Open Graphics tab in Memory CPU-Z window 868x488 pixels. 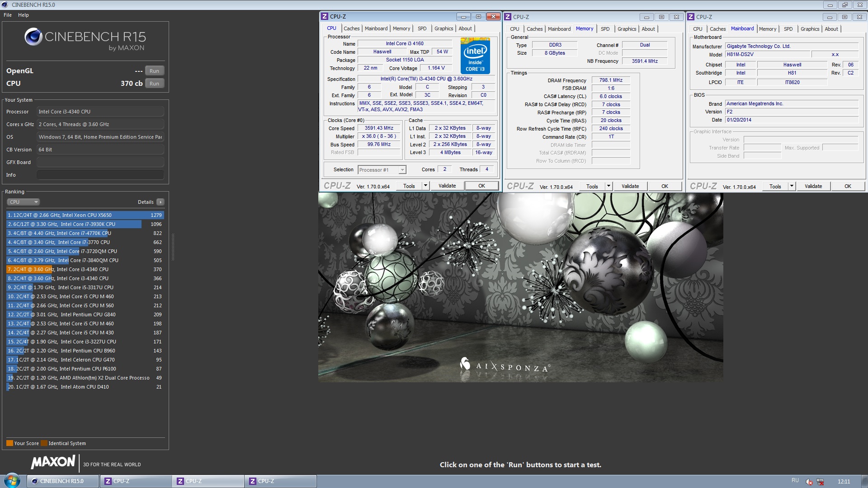coord(627,29)
